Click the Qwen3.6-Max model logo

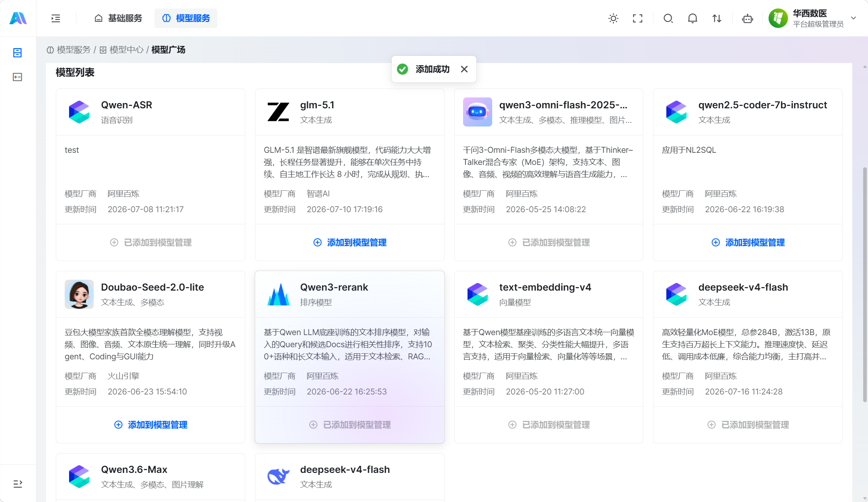coord(79,477)
